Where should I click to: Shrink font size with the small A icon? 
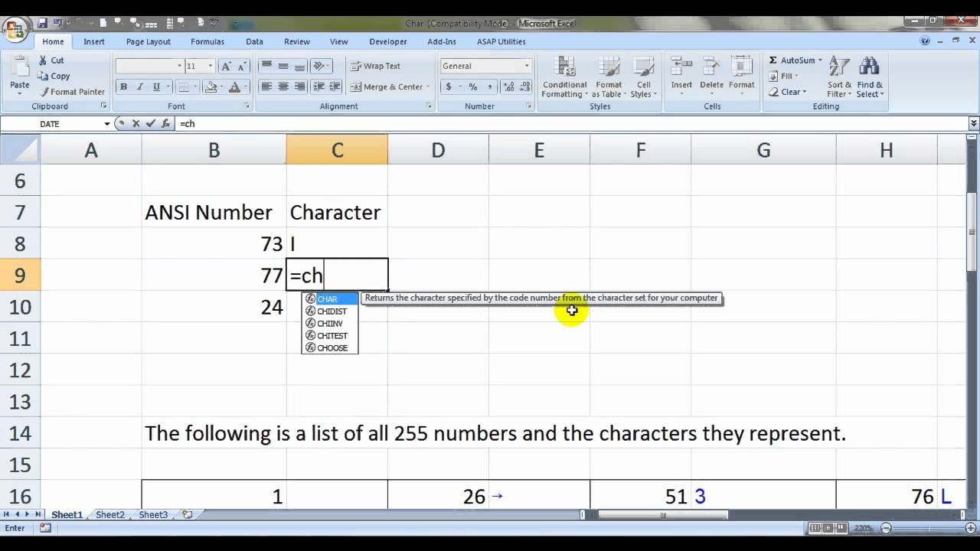(x=243, y=67)
